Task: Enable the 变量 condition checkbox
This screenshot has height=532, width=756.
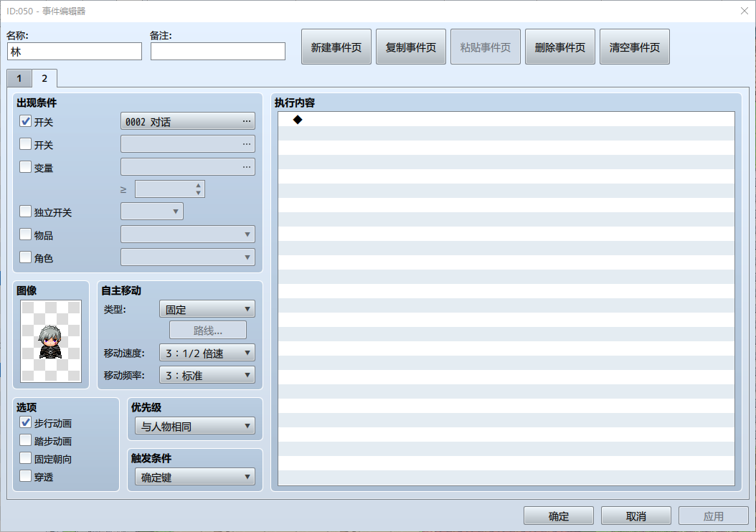Action: point(26,167)
